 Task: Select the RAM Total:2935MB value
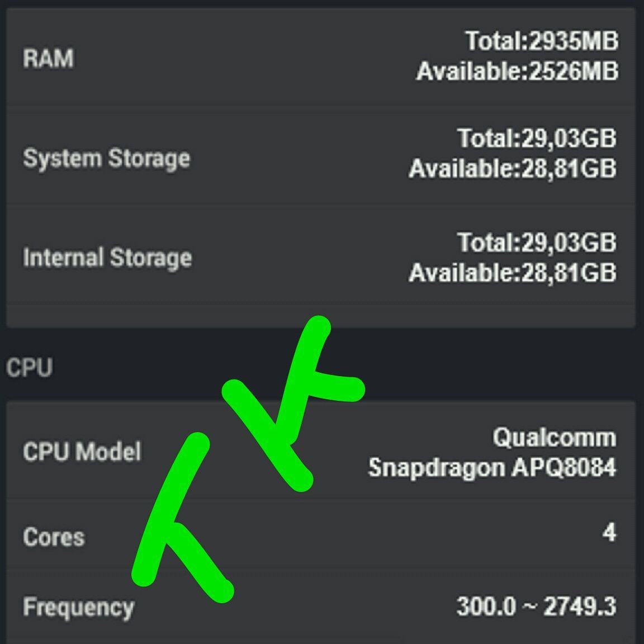click(541, 41)
